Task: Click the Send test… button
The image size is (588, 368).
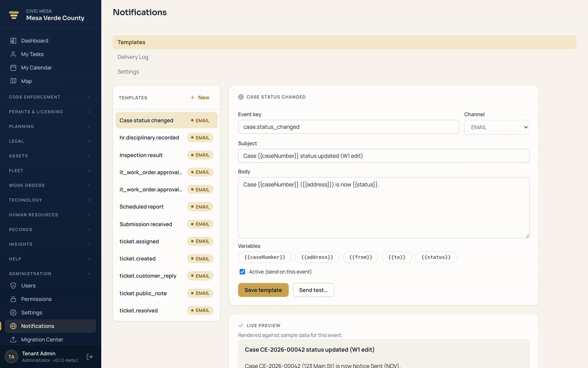Action: click(x=313, y=290)
